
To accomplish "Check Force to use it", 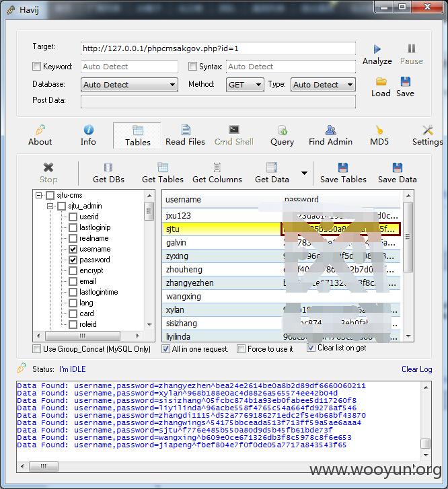I will pyautogui.click(x=241, y=348).
